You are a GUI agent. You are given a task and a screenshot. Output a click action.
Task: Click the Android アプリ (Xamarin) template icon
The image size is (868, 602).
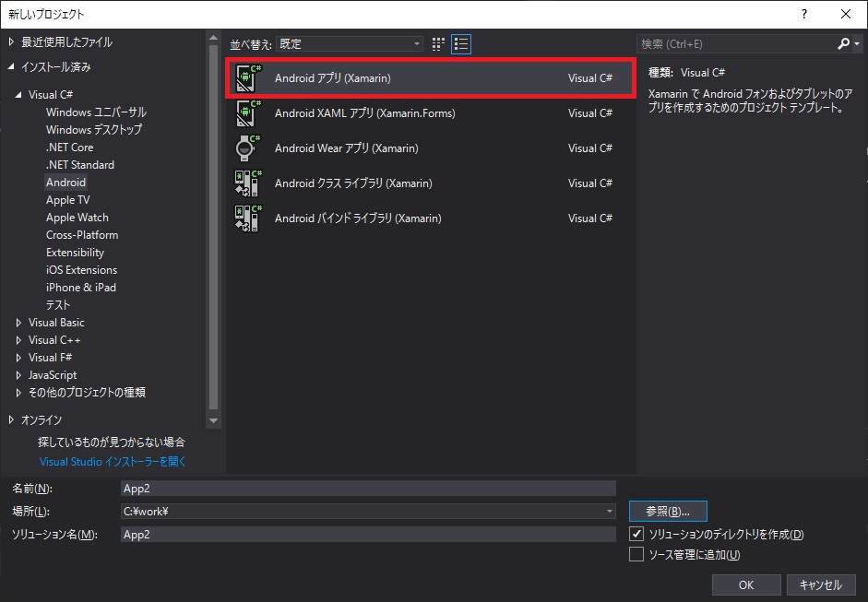[248, 78]
